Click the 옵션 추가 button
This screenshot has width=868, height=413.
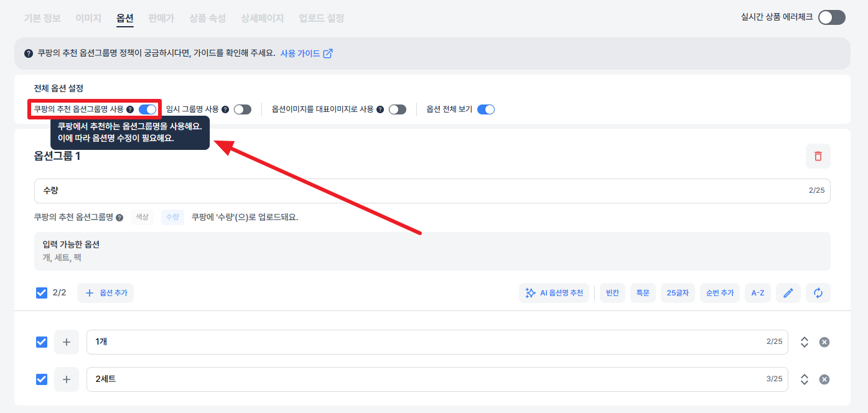105,293
